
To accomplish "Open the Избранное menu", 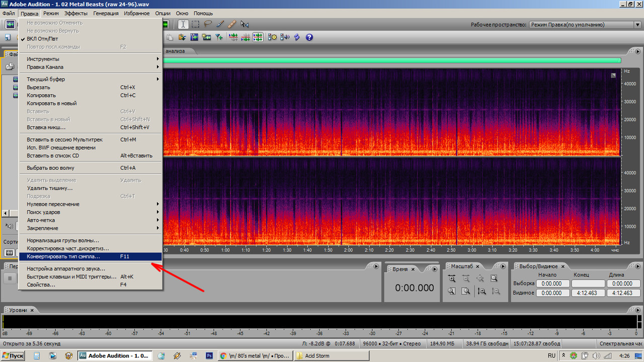I will pos(137,13).
